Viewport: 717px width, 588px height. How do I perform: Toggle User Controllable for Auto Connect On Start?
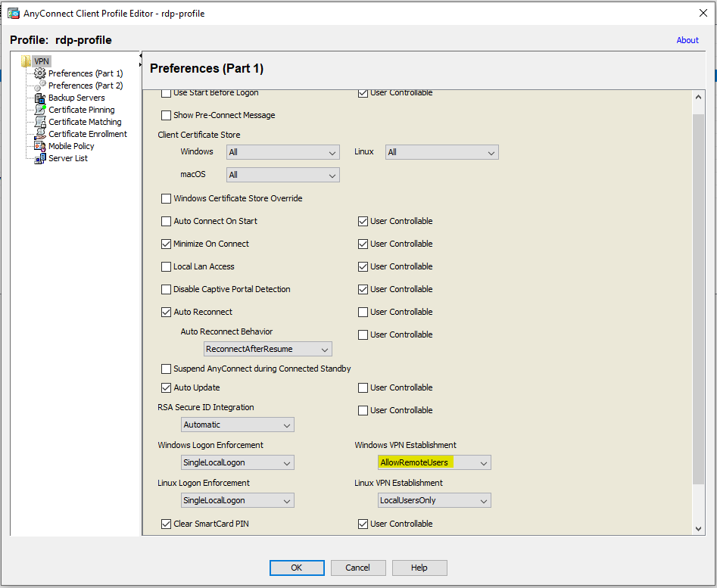(363, 221)
